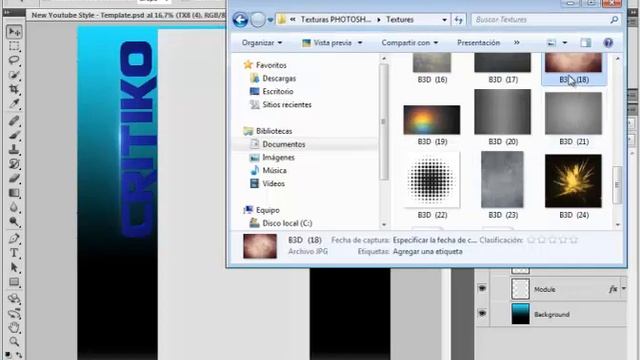This screenshot has height=360, width=640.
Task: Select the Rectangle shape tool
Action: click(14, 282)
